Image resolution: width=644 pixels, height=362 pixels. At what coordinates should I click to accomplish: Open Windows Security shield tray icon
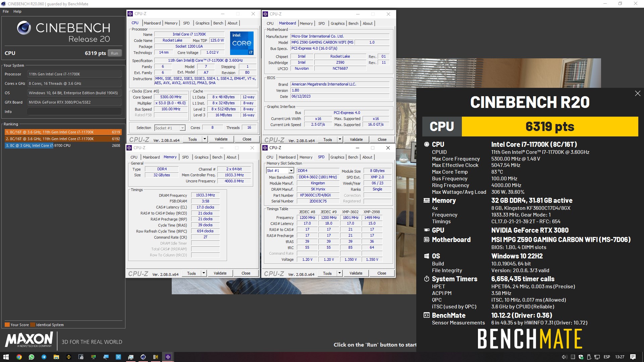(x=581, y=357)
